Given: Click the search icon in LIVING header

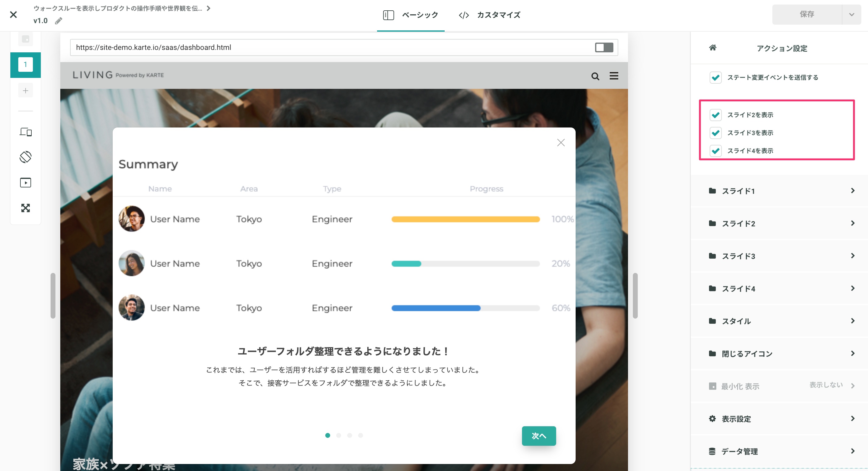Looking at the screenshot, I should click(595, 76).
